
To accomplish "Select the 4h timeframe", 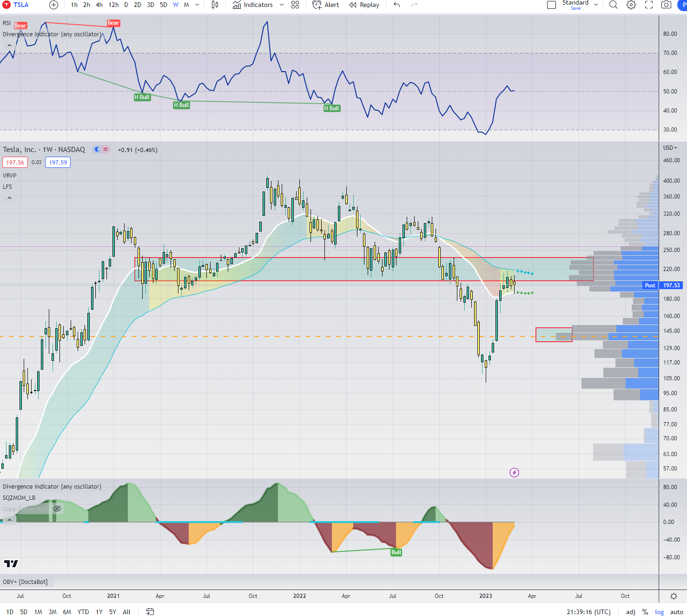I will pos(99,5).
